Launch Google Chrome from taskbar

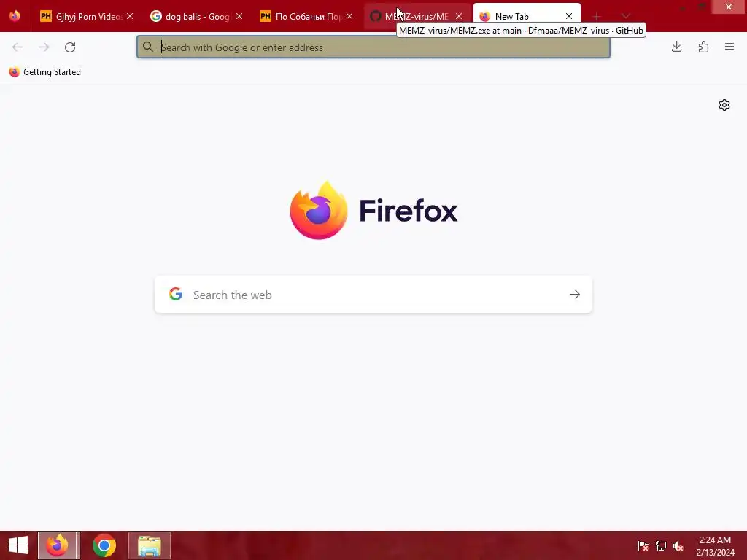coord(104,545)
